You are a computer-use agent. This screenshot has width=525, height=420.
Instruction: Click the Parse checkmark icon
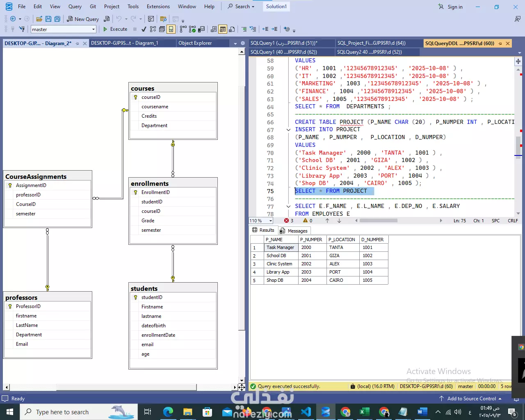pyautogui.click(x=144, y=29)
